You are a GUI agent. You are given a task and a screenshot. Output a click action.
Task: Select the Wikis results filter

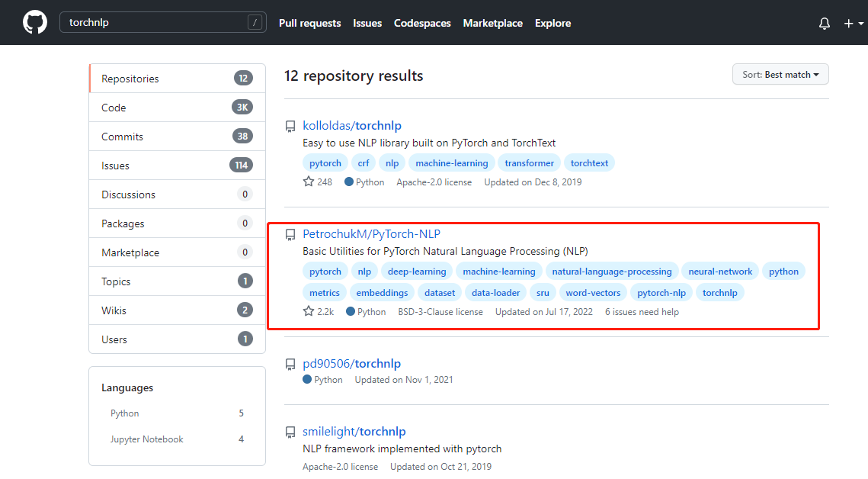coord(177,310)
